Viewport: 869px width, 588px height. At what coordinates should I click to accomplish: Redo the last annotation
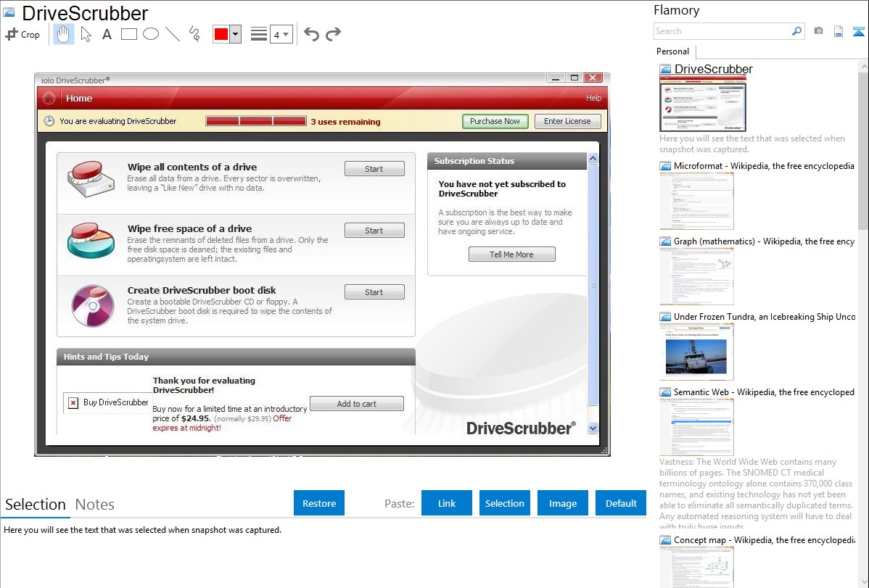(333, 34)
